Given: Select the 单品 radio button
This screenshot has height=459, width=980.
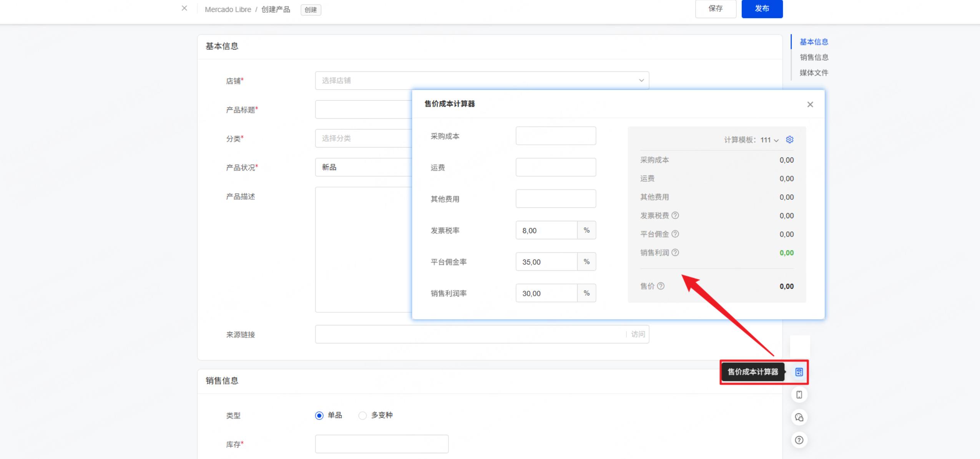Looking at the screenshot, I should 319,415.
